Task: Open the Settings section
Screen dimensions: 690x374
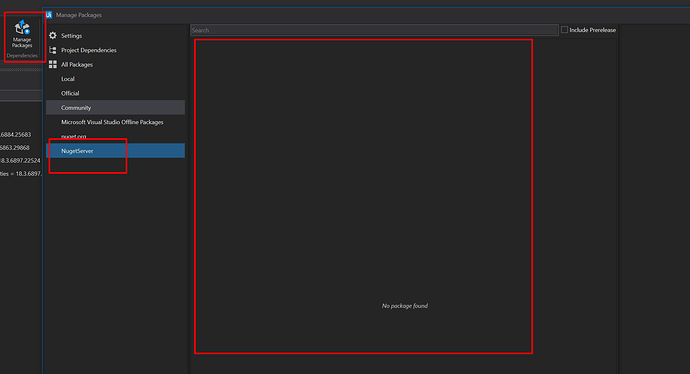Action: pyautogui.click(x=115, y=36)
